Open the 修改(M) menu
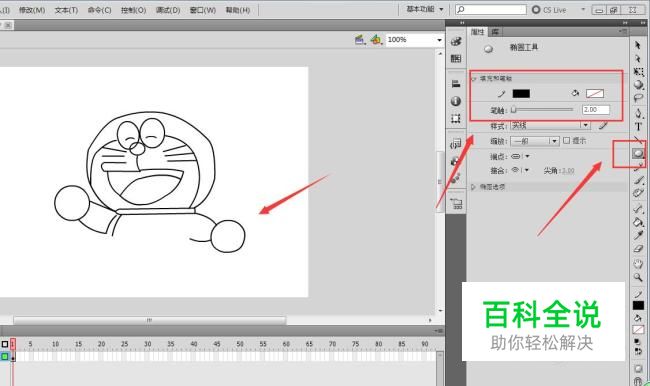This screenshot has height=386, width=650. coord(32,10)
